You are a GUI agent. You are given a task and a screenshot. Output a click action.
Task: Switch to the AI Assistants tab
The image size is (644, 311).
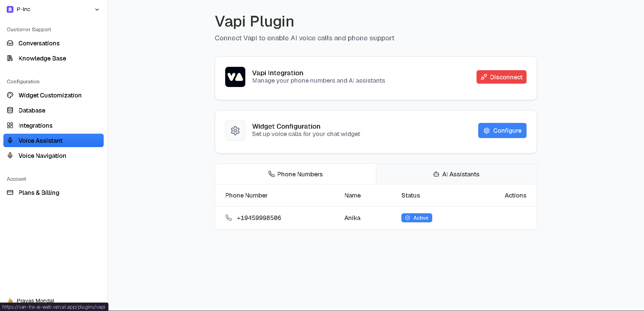point(456,174)
